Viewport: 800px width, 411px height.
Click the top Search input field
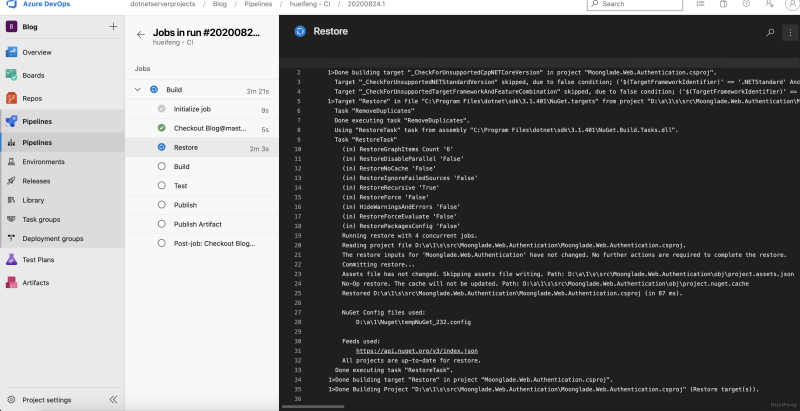pos(635,4)
